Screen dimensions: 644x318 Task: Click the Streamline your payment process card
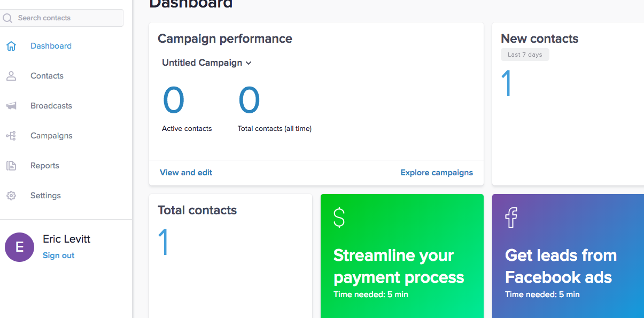[402, 256]
